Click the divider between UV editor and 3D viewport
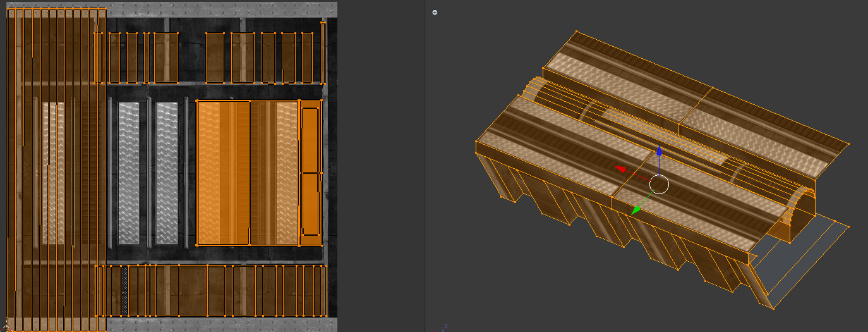 tap(426, 166)
